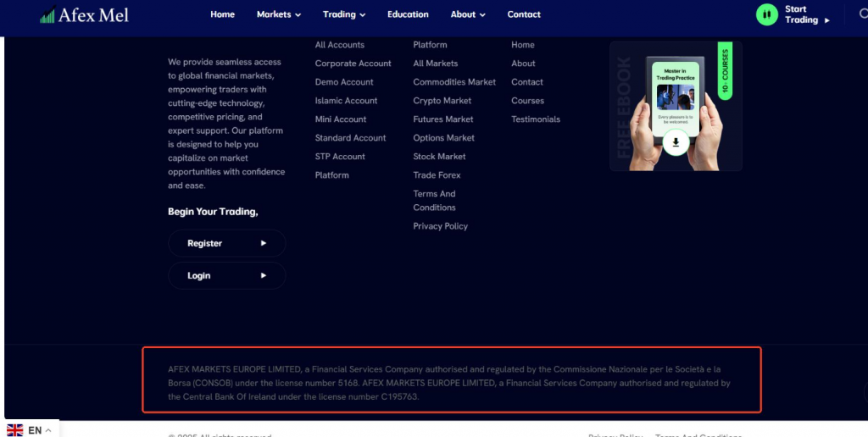Click the AFEX MARKETS EUROPE LIMITED disclaimer text
This screenshot has height=437, width=868.
pyautogui.click(x=449, y=383)
